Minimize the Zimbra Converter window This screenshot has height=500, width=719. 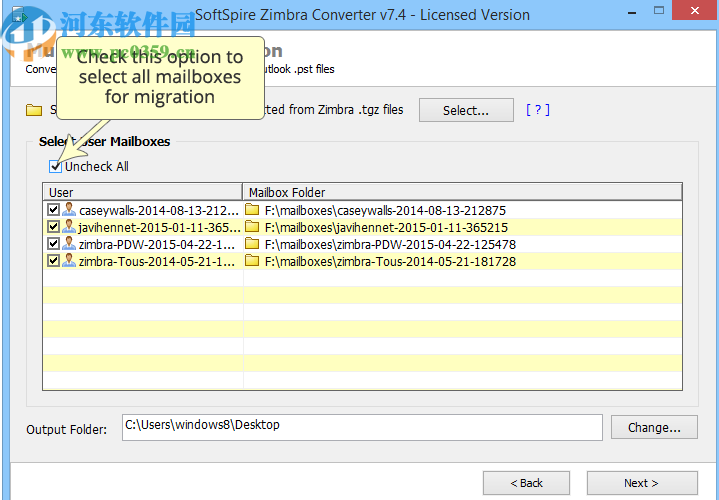tap(632, 11)
